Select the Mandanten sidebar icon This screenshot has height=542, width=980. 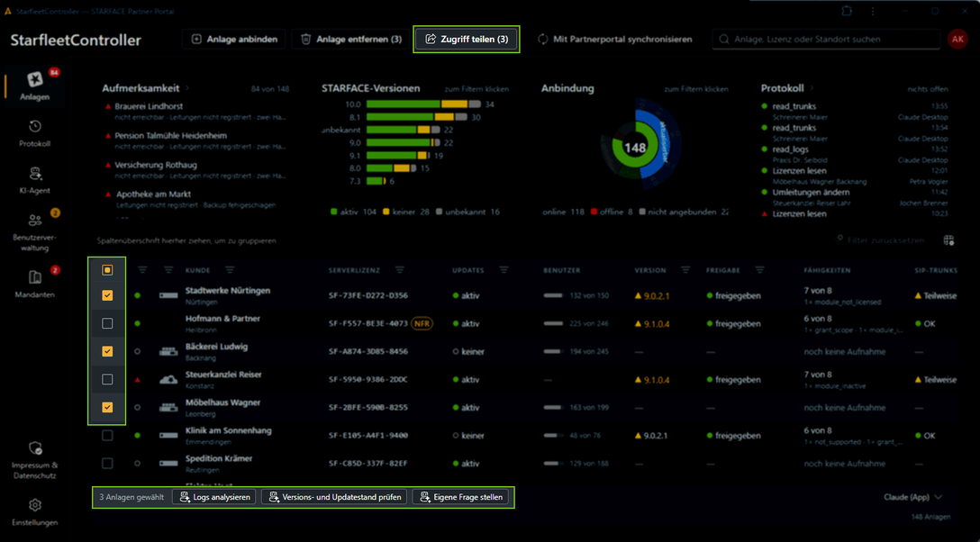35,284
